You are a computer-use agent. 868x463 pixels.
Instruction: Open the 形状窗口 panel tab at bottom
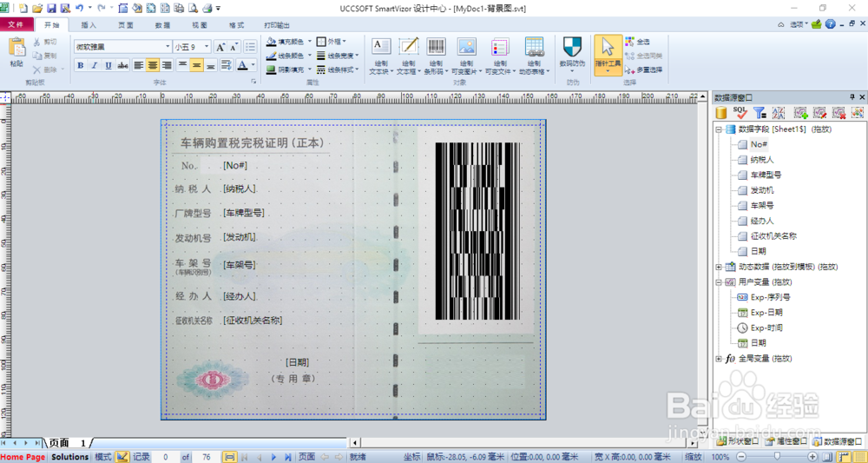pos(737,441)
